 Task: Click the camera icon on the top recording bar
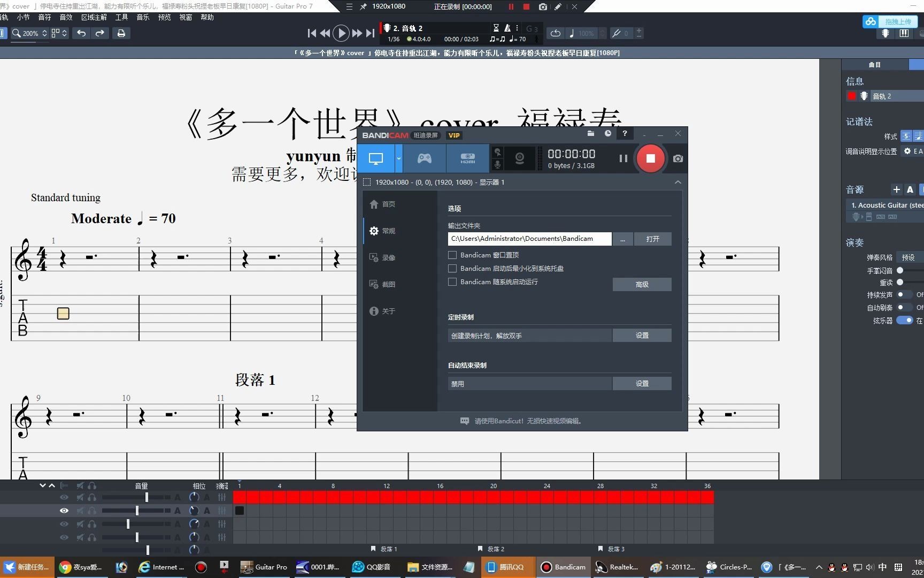point(543,7)
